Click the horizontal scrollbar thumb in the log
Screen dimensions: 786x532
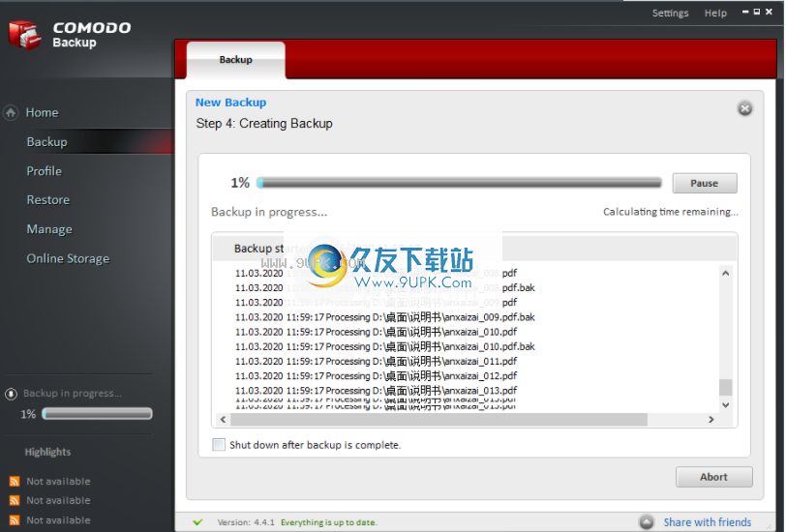click(439, 419)
